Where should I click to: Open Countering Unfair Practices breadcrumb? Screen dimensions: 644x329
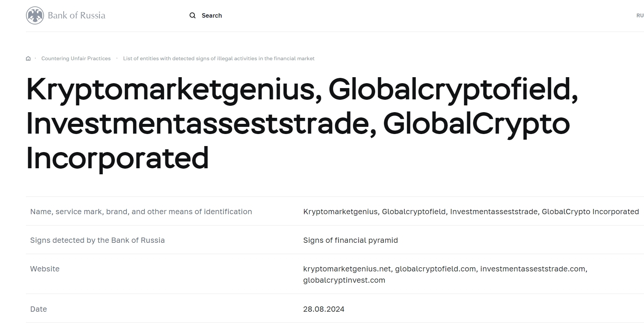point(76,58)
